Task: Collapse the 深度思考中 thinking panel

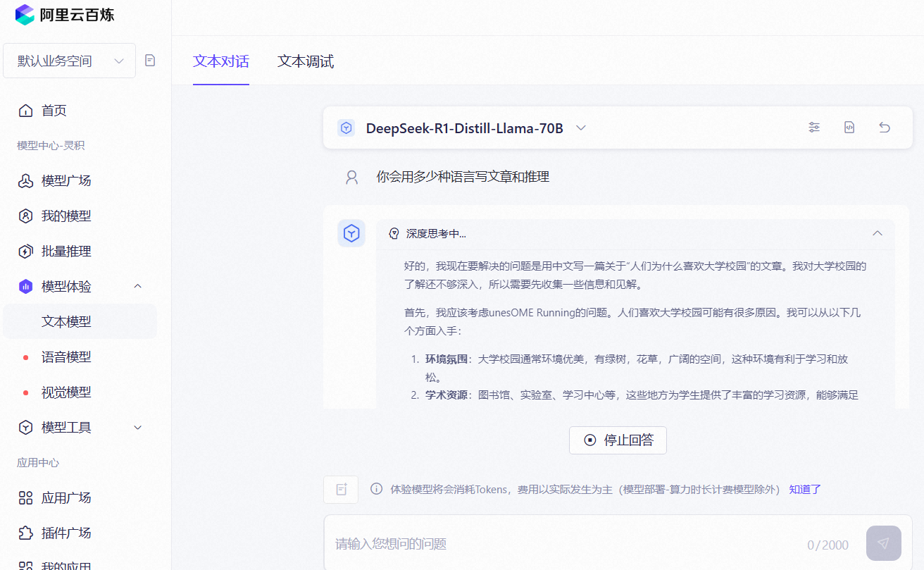Action: 878,233
